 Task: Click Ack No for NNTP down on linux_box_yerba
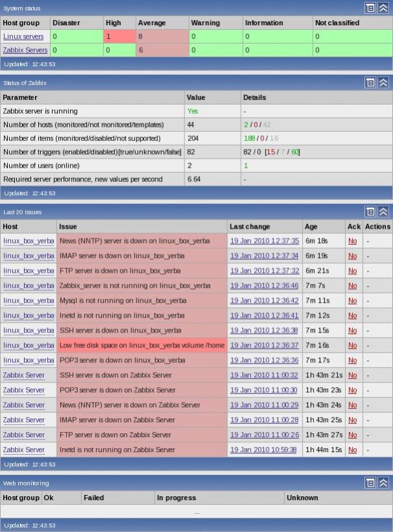353,241
